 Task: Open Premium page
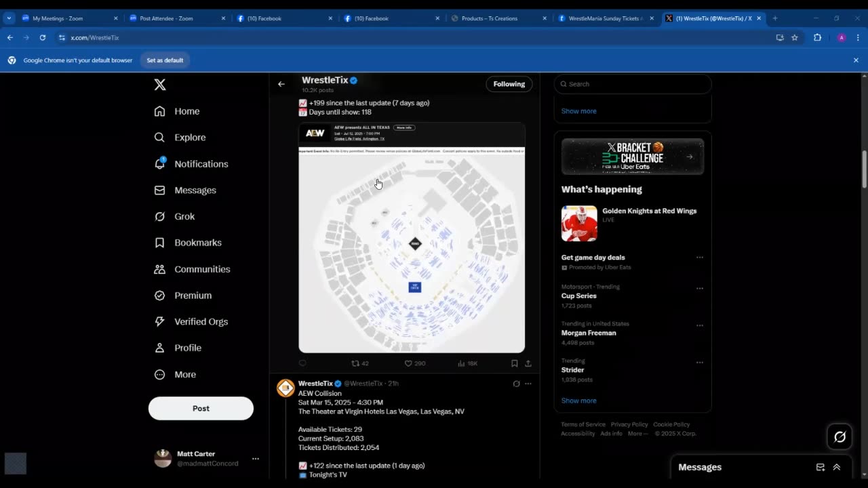(183, 296)
